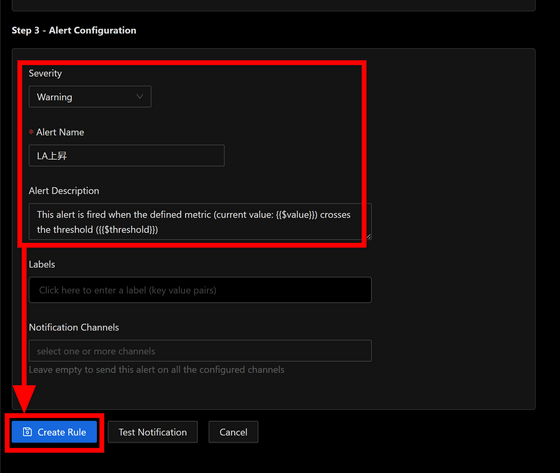Image resolution: width=560 pixels, height=473 pixels.
Task: Click the Labels field label
Action: click(42, 264)
